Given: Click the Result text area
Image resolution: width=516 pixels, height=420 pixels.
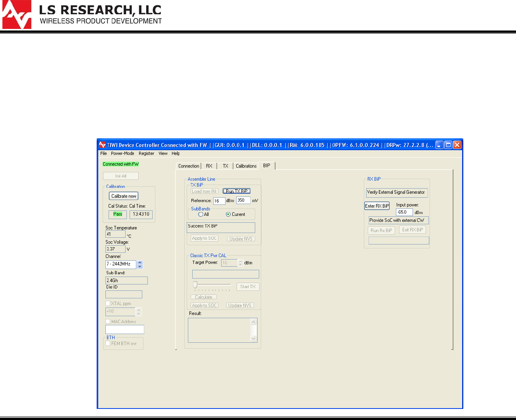Looking at the screenshot, I should click(x=220, y=330).
